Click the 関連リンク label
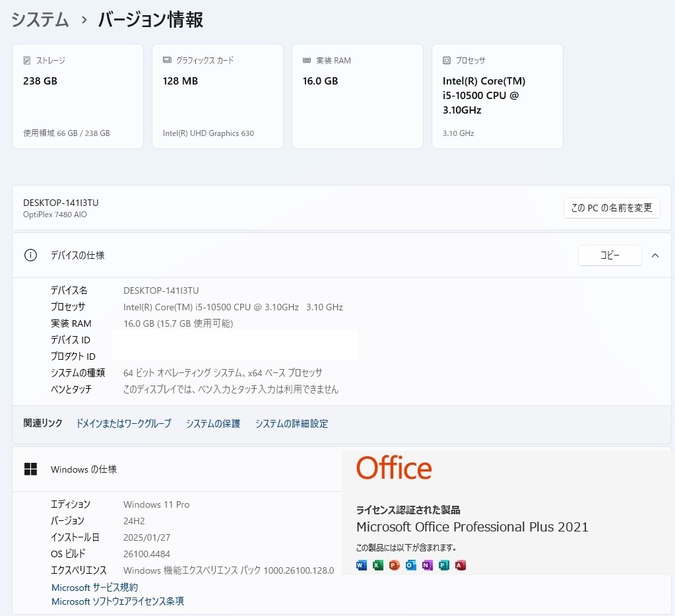 (43, 423)
